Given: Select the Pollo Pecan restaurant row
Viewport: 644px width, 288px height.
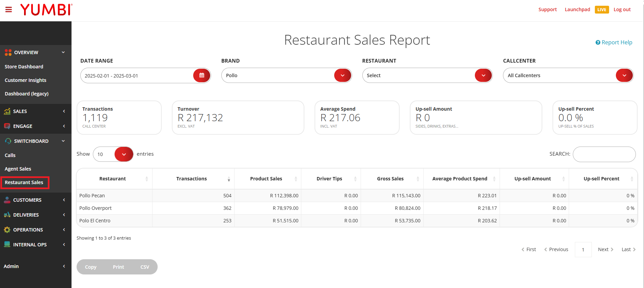Looking at the screenshot, I should pos(357,196).
